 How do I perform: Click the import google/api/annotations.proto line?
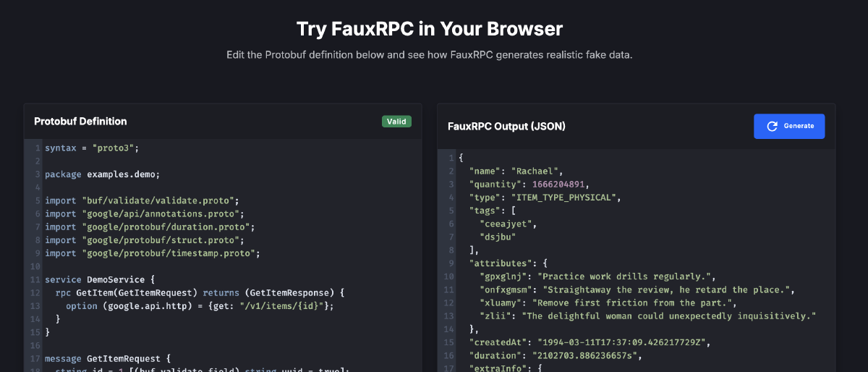coord(144,214)
